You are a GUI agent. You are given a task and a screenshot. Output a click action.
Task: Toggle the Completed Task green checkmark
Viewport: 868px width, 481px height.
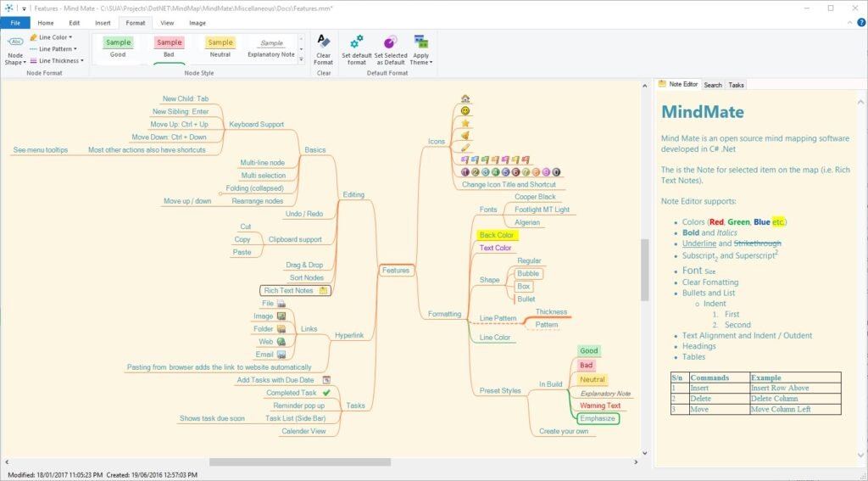(326, 392)
